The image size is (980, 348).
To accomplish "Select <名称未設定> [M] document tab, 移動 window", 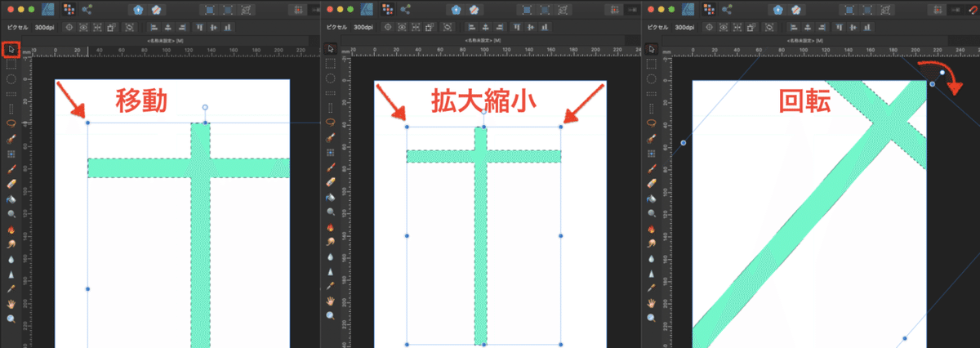I will (165, 41).
